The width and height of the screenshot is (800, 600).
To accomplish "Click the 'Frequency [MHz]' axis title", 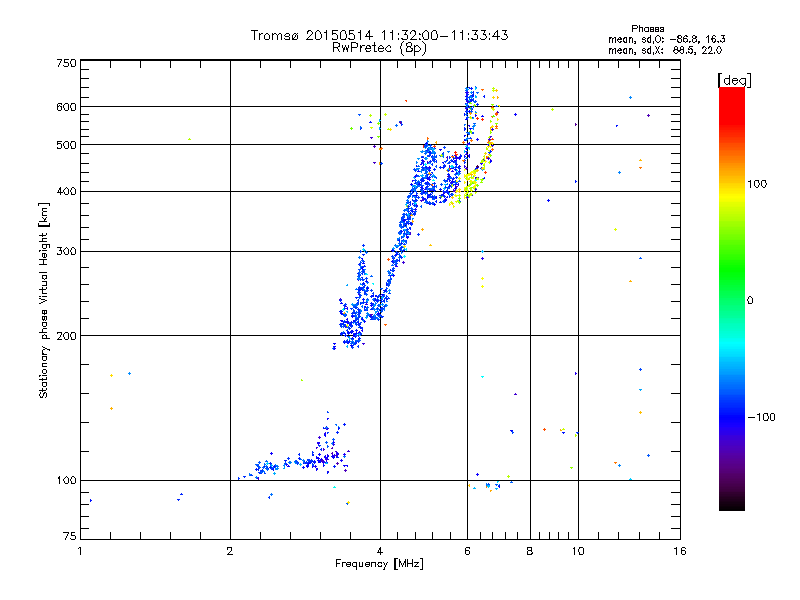I will coord(379,564).
